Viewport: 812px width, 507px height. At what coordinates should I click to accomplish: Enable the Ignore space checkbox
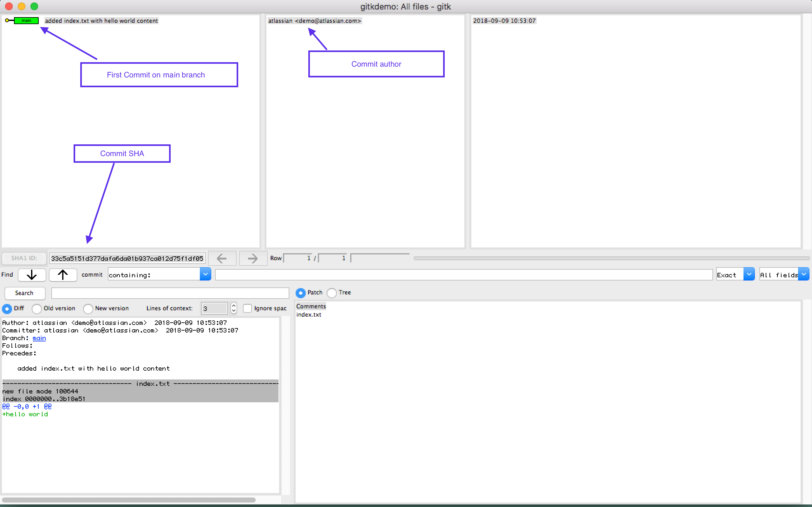coord(247,308)
